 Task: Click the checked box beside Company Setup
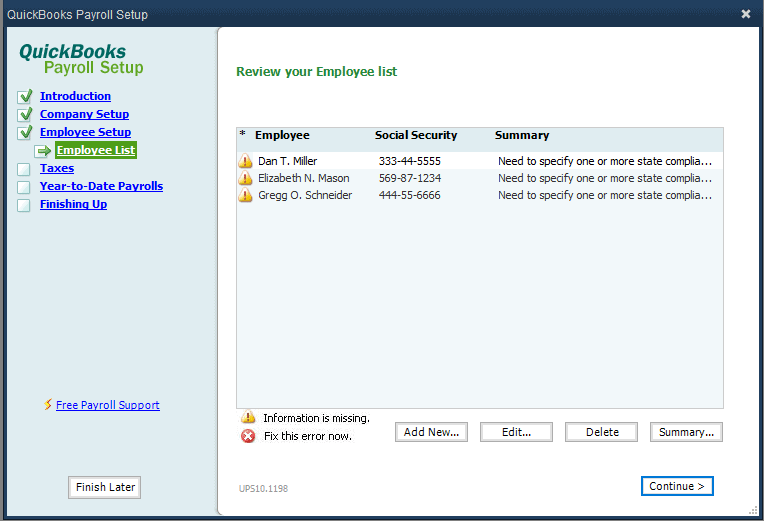tap(25, 115)
